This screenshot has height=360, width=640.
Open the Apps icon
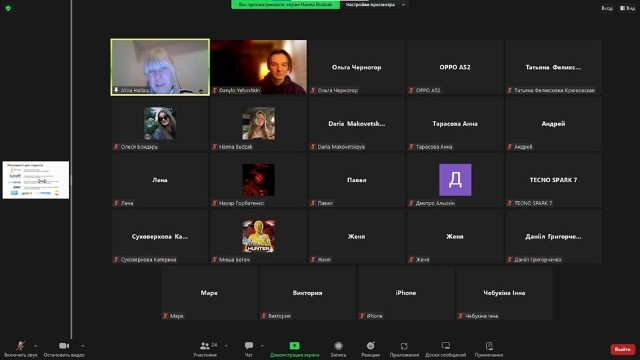point(404,346)
